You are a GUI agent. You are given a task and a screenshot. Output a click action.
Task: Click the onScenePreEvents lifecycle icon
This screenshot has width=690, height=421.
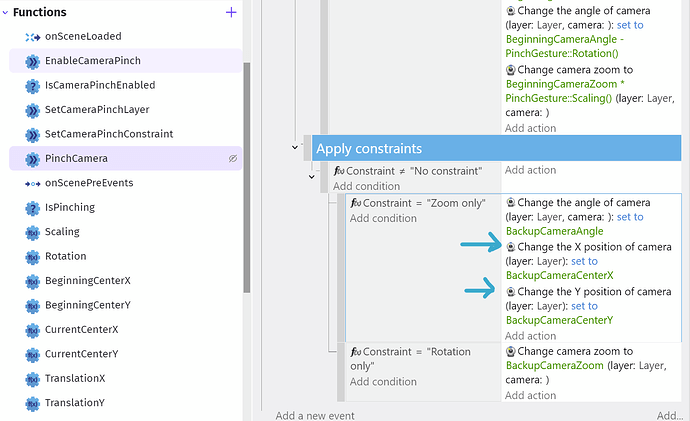point(32,183)
